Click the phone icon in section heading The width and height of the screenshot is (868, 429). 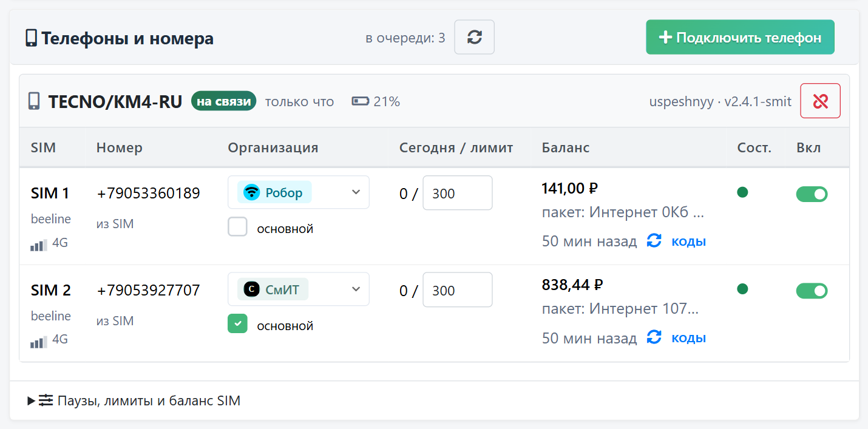pos(31,38)
